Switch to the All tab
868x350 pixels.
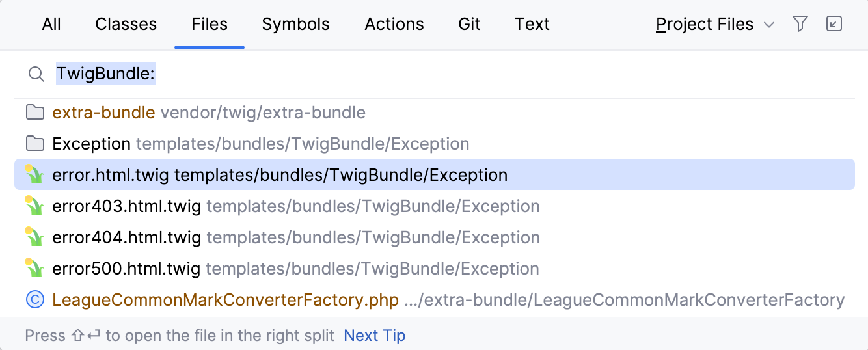[51, 25]
